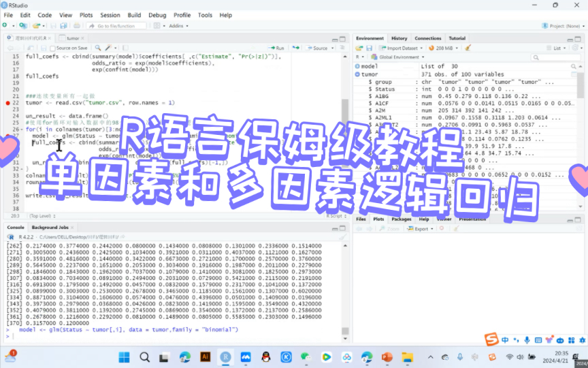Remove the current plot with the red X icon
588x368 pixels.
coord(442,229)
